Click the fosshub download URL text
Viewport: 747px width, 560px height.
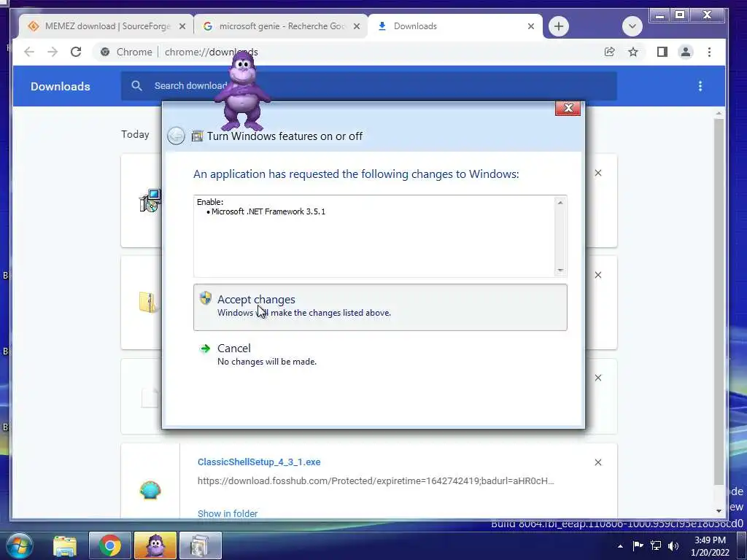click(x=376, y=481)
